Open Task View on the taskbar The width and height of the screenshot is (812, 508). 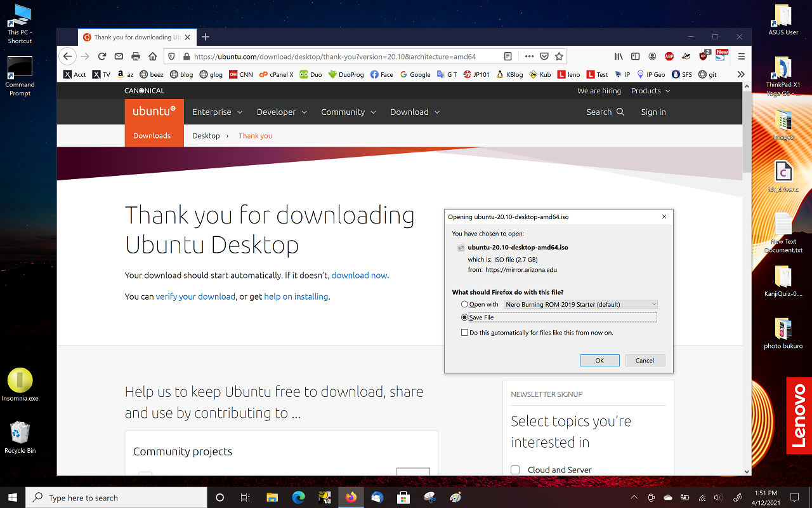tap(246, 498)
